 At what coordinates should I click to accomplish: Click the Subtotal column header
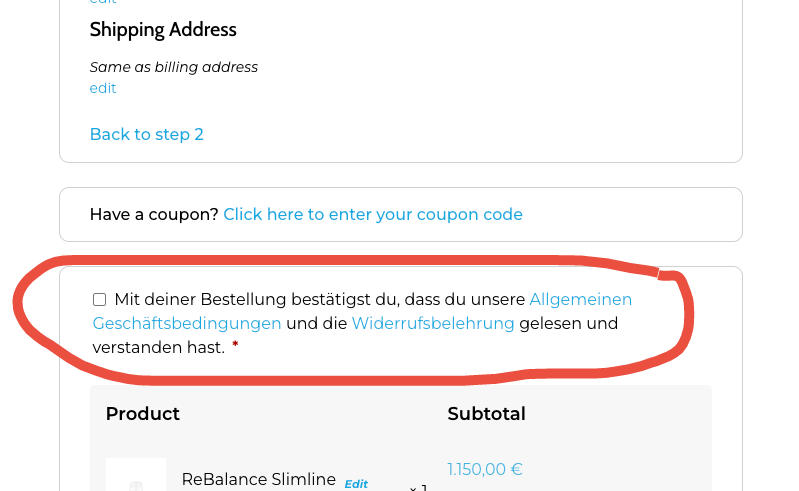tap(487, 414)
